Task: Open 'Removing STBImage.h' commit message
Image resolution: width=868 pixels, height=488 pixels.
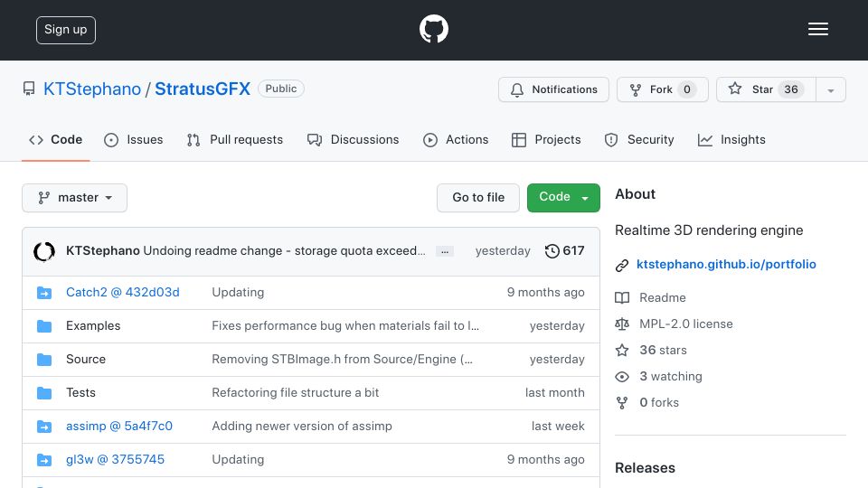Action: [x=342, y=359]
